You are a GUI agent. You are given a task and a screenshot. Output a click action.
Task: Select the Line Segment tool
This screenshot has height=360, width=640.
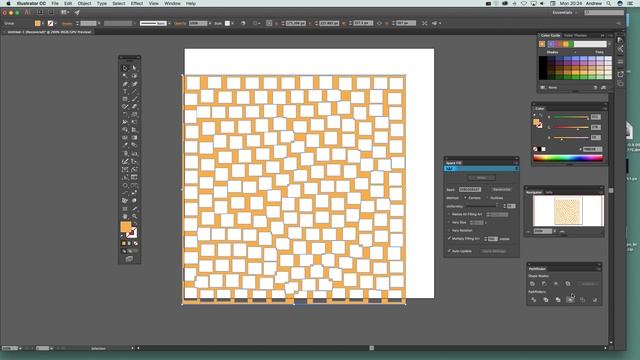[134, 91]
